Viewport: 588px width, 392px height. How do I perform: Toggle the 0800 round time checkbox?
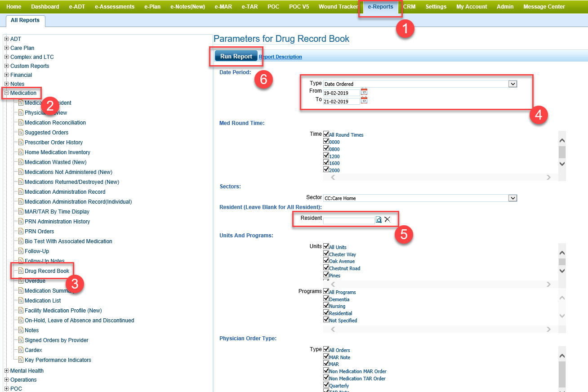[x=326, y=148]
